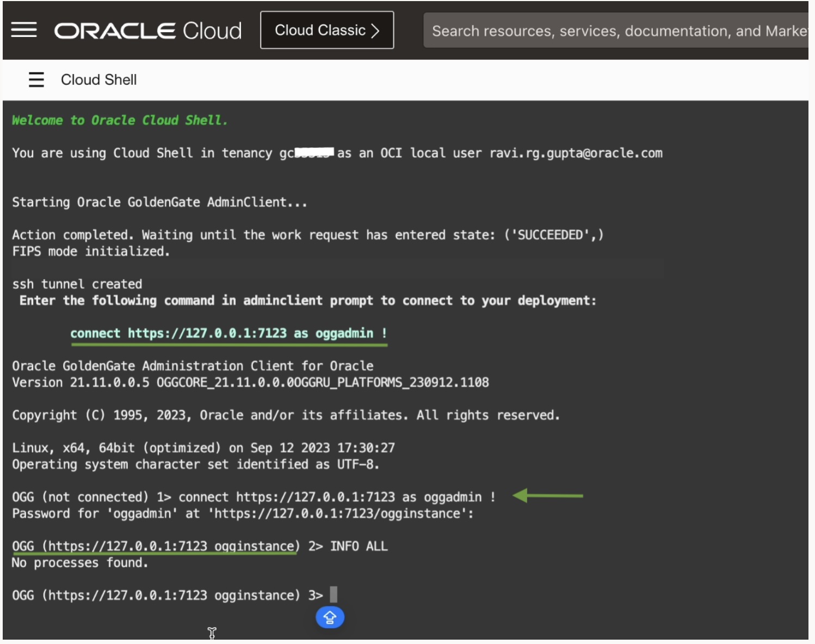Click the 'Enter the following command' instruction line
This screenshot has width=815, height=644.
pyautogui.click(x=308, y=301)
